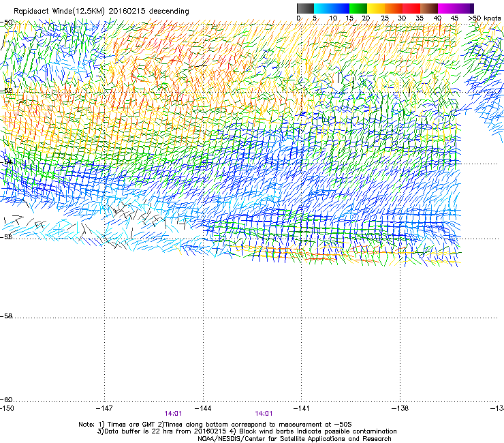504x443 pixels.
Task: Click the legend number 40
Action: pos(437,18)
